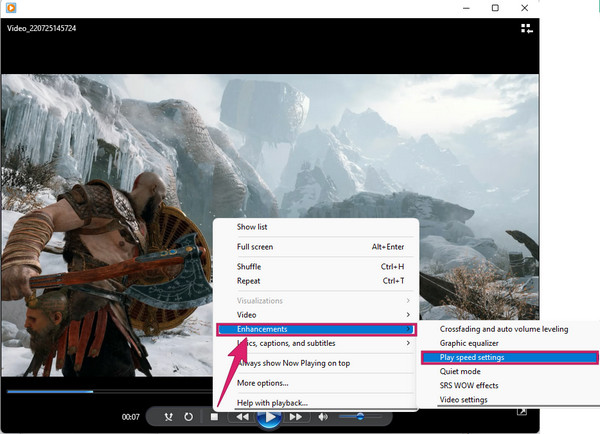Choose Play speed settings
The height and width of the screenshot is (434, 600).
point(510,357)
